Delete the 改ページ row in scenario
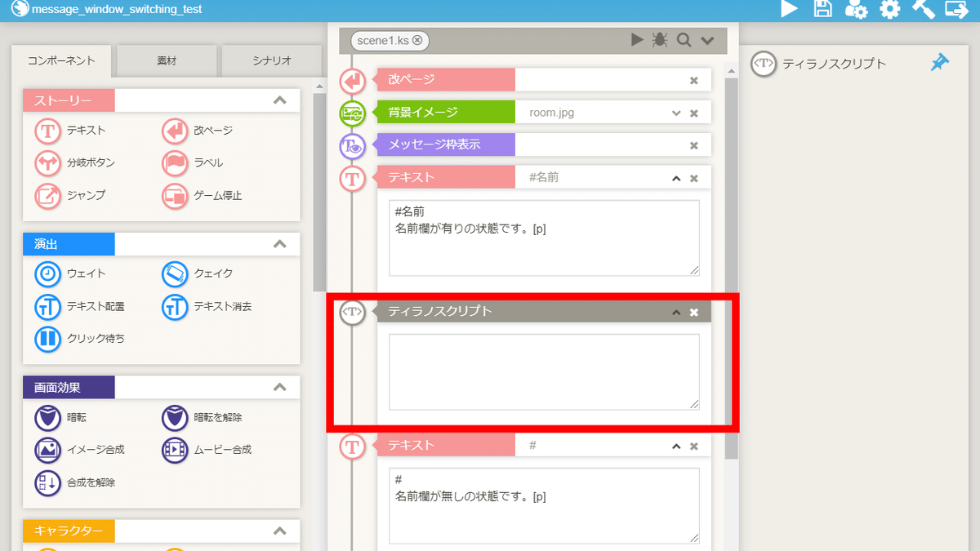980x551 pixels. [x=694, y=80]
